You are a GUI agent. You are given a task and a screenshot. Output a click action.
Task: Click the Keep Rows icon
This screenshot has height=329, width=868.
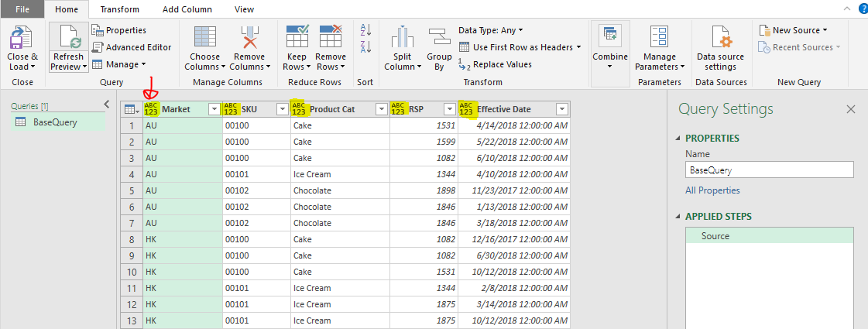[297, 37]
